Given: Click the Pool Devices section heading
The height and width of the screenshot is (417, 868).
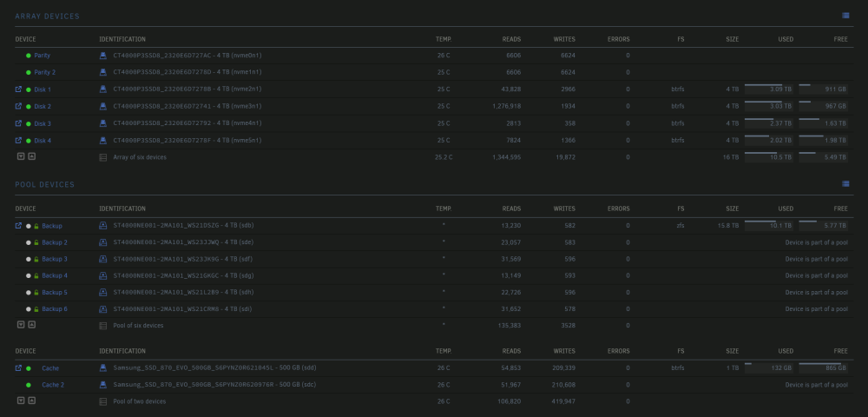Looking at the screenshot, I should 45,184.
